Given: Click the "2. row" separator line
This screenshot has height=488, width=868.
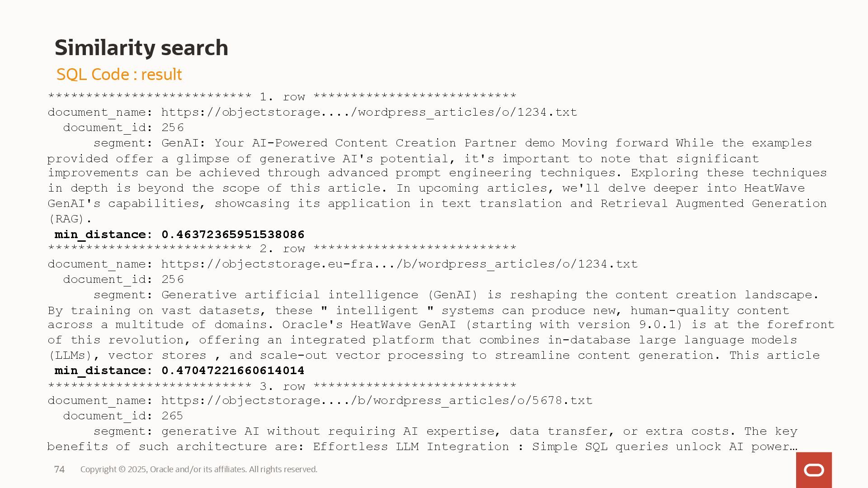Looking at the screenshot, I should 282,249.
